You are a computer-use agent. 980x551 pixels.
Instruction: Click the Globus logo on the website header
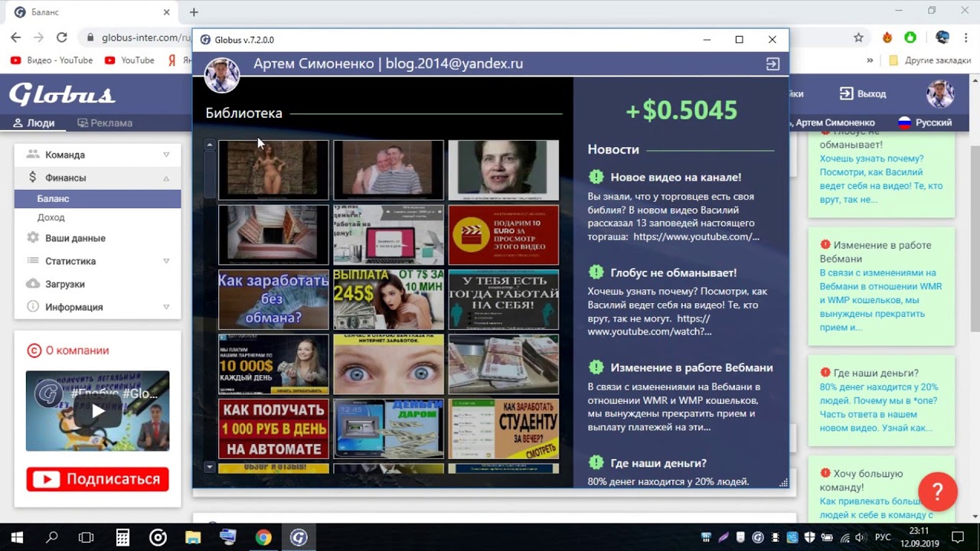click(x=62, y=94)
